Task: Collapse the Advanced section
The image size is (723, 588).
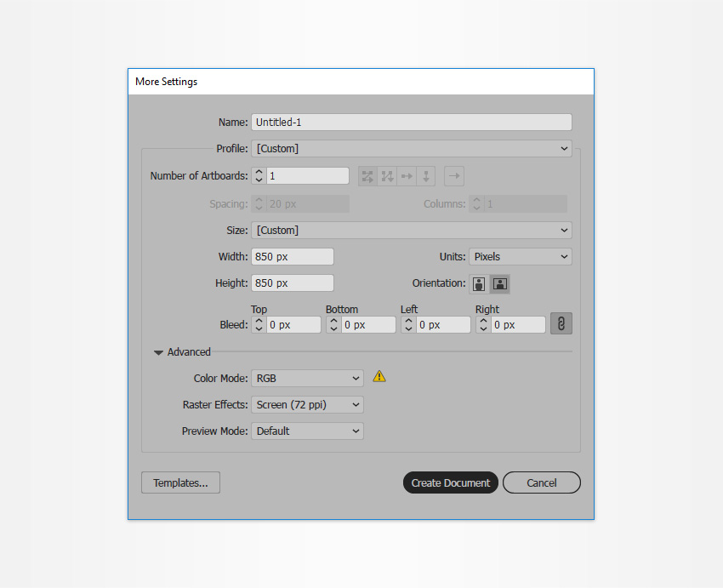Action: pos(159,352)
